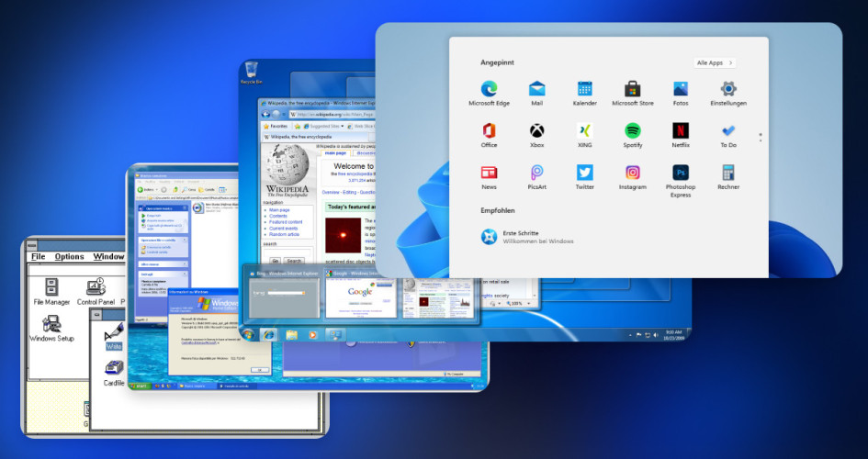Open the Windows Setup icon

(51, 329)
